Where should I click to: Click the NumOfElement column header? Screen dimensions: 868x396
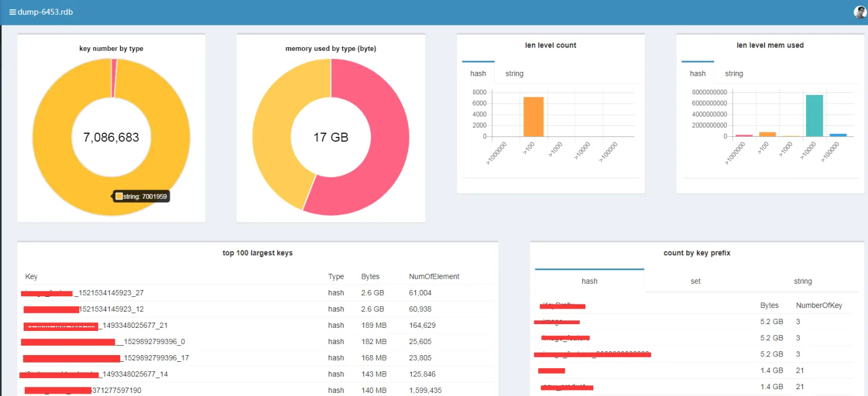point(434,276)
